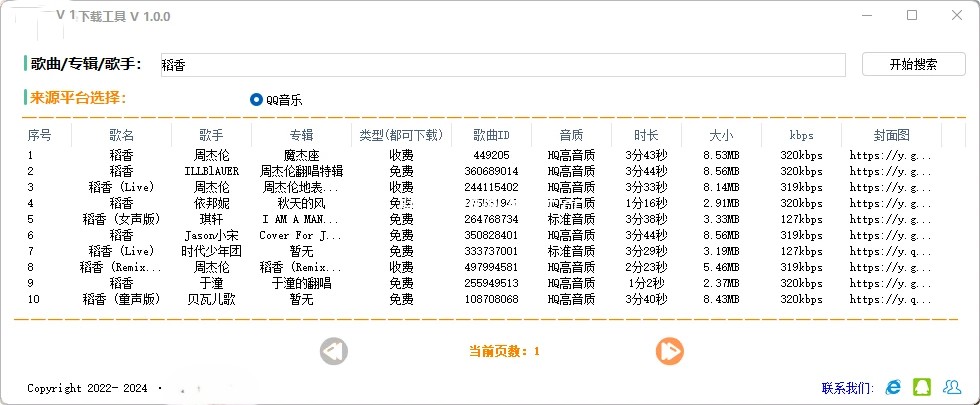Open the blue group contact icon
This screenshot has height=405, width=980.
point(952,388)
